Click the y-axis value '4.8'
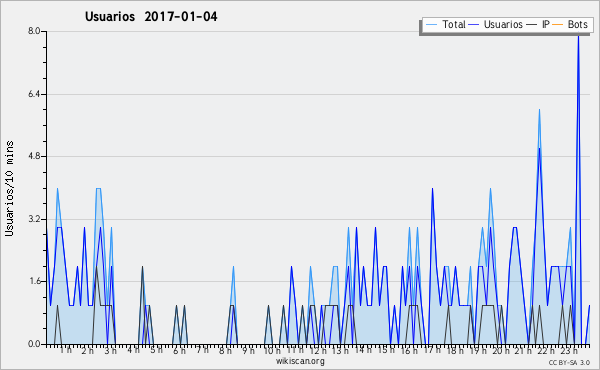 click(34, 156)
